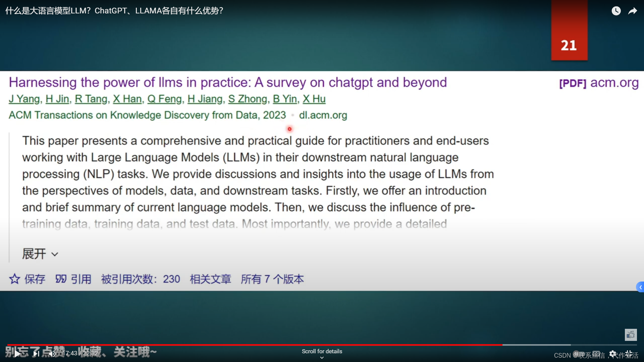Open 所有 7 个版本 all versions

pyautogui.click(x=272, y=279)
